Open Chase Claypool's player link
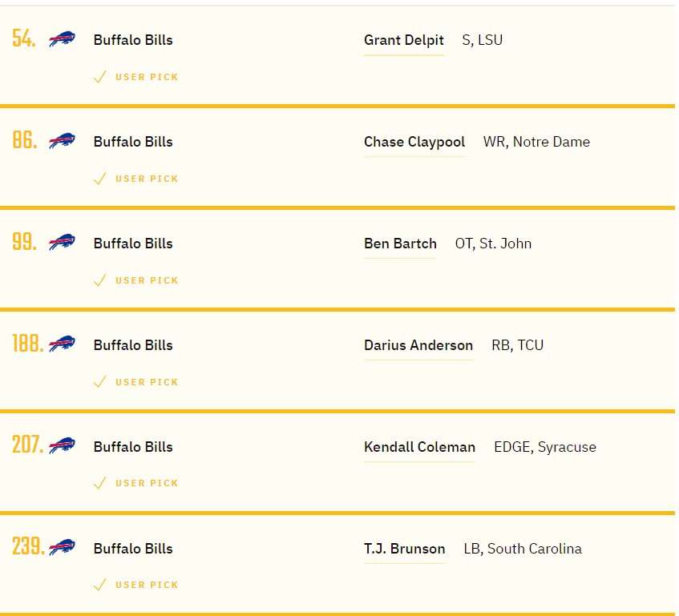The width and height of the screenshot is (679, 616). tap(414, 142)
